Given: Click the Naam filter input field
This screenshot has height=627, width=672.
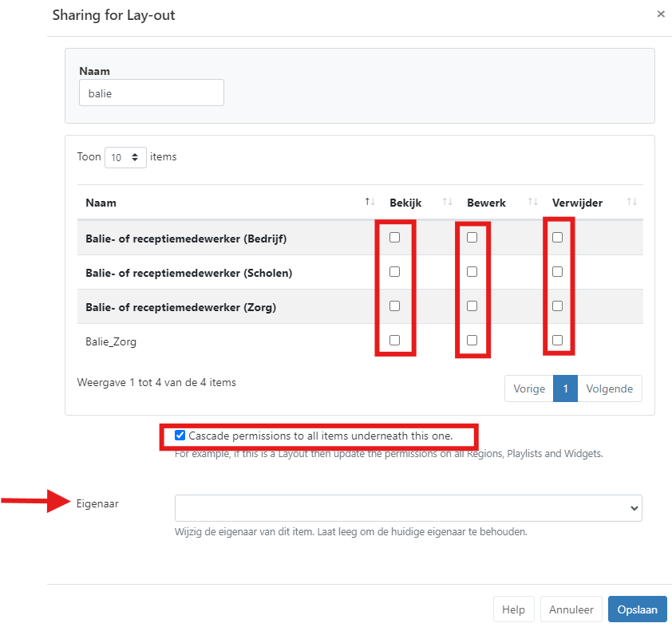Looking at the screenshot, I should tap(151, 93).
